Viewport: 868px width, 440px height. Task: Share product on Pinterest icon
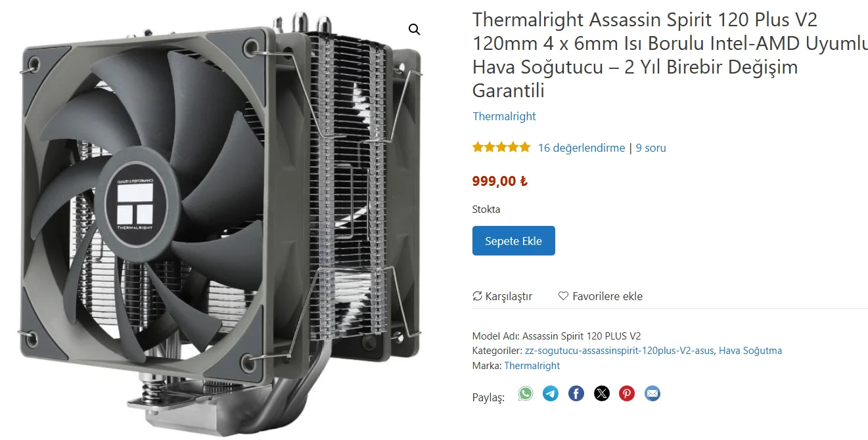pos(627,393)
